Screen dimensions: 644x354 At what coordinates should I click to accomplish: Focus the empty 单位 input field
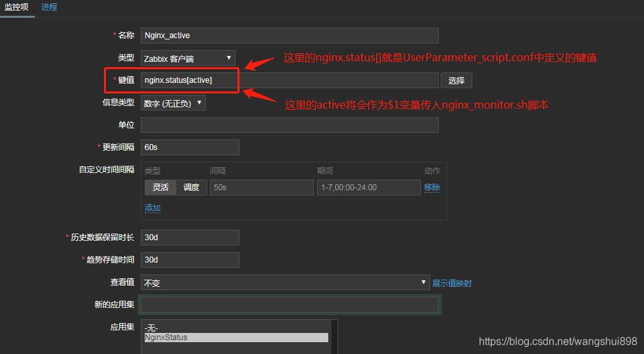[289, 125]
